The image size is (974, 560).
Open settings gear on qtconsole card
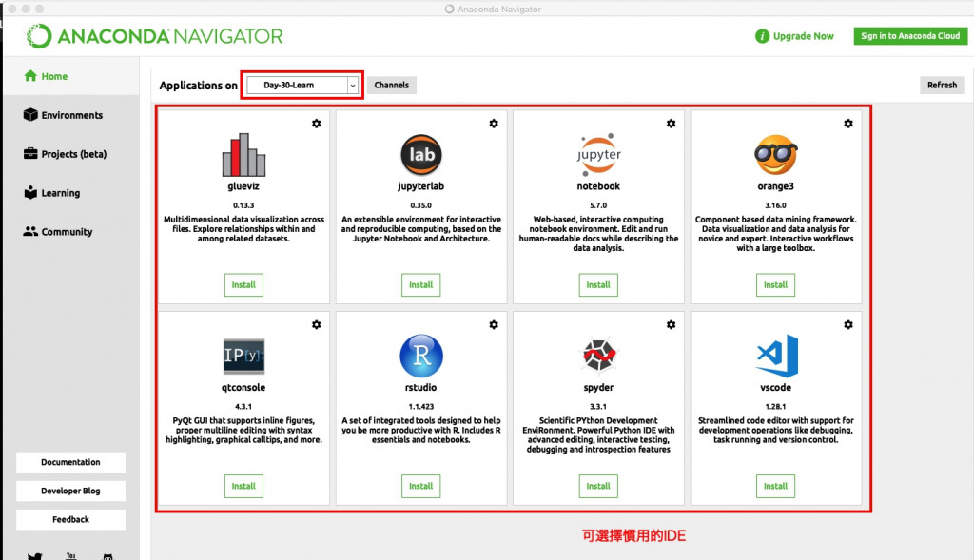316,325
